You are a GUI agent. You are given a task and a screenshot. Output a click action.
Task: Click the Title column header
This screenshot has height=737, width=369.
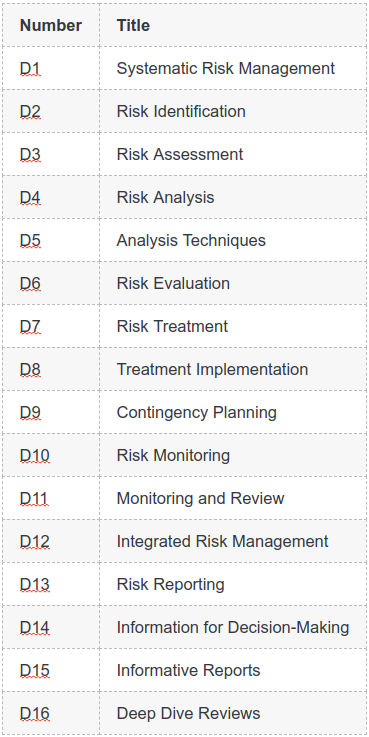pyautogui.click(x=233, y=25)
